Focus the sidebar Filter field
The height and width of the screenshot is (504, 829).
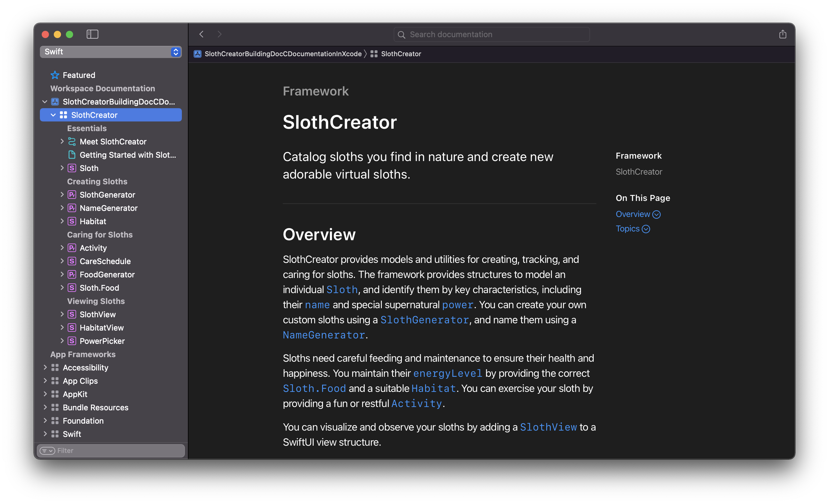[x=111, y=451]
